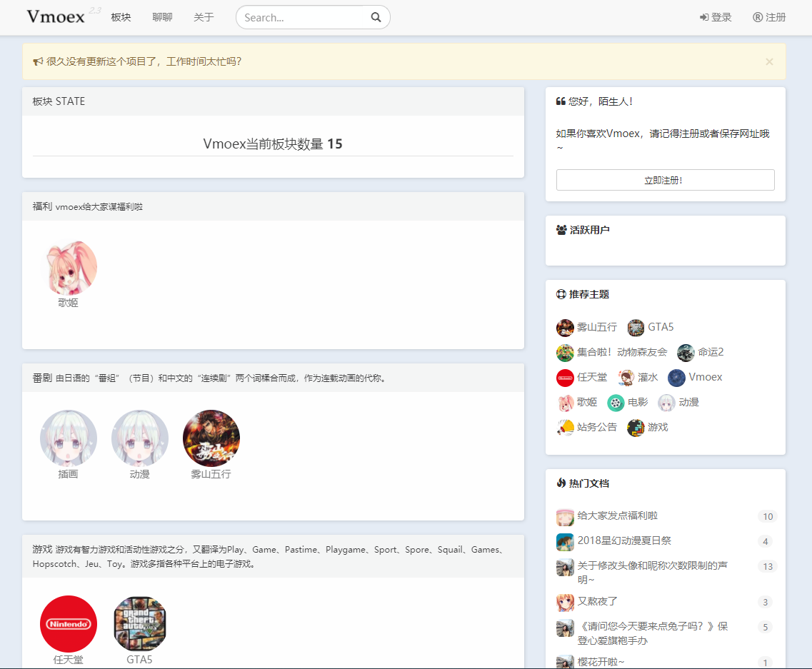The height and width of the screenshot is (669, 812).
Task: Open hot post 给大家发点福利啦
Action: coord(618,515)
